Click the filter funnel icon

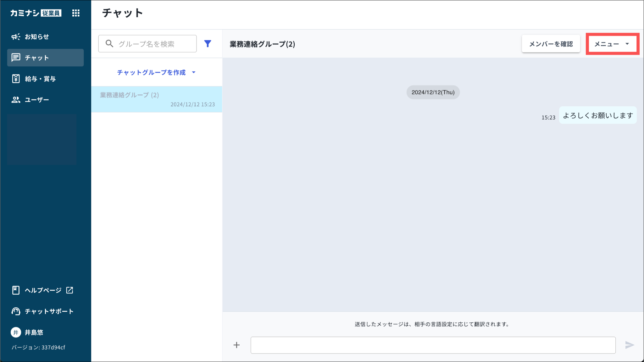click(x=208, y=44)
